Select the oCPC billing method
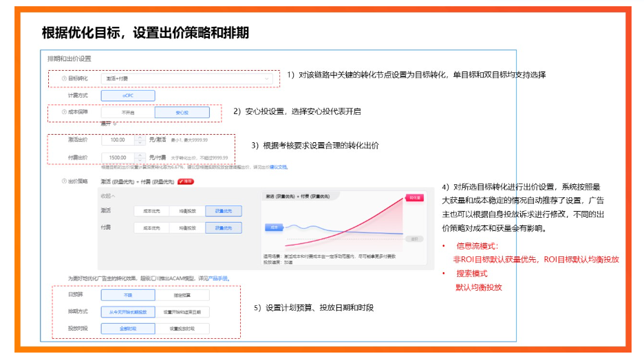This screenshot has width=644, height=356. coord(128,96)
